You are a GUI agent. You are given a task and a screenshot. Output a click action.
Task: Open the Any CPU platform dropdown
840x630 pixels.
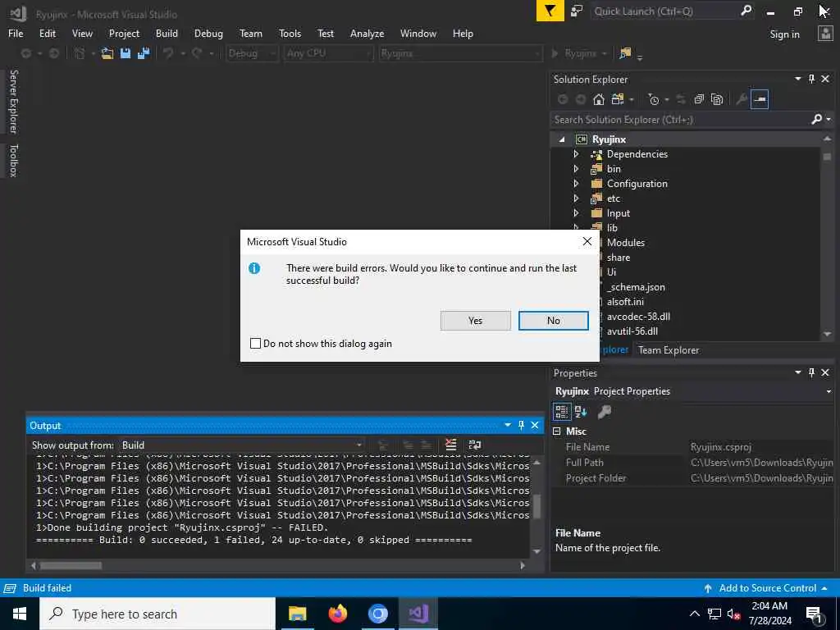click(x=328, y=53)
